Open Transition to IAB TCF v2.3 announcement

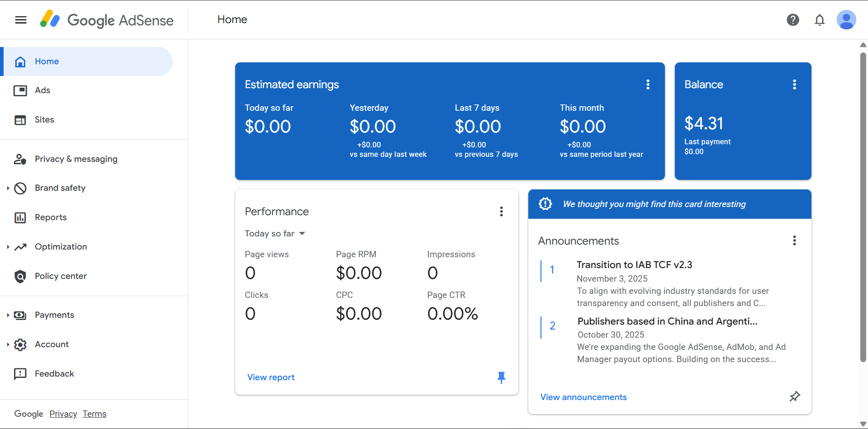[x=634, y=265]
